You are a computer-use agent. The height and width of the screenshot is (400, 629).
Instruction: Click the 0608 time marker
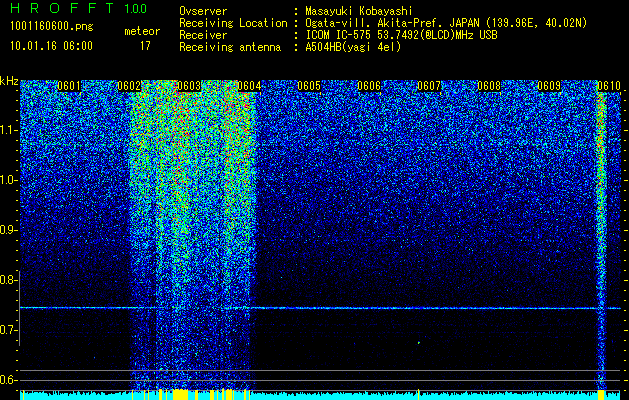489,86
